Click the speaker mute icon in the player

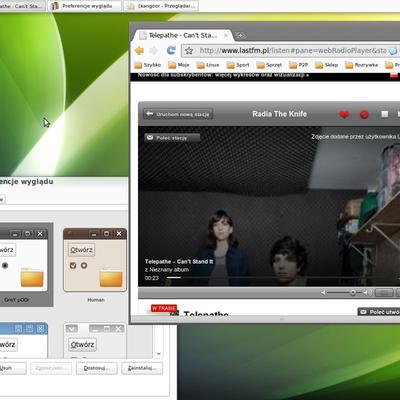tap(323, 293)
